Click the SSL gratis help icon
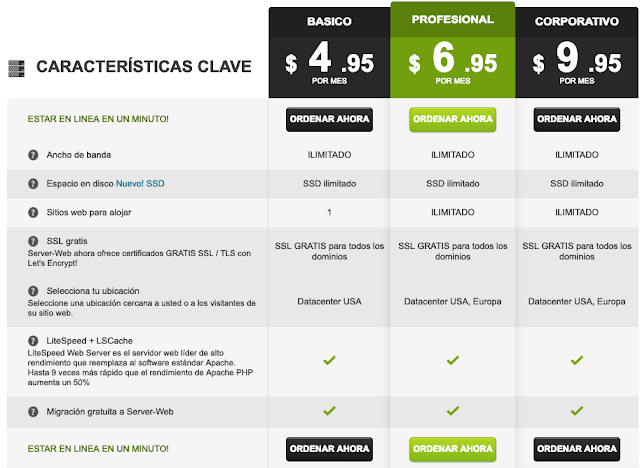 [x=33, y=241]
